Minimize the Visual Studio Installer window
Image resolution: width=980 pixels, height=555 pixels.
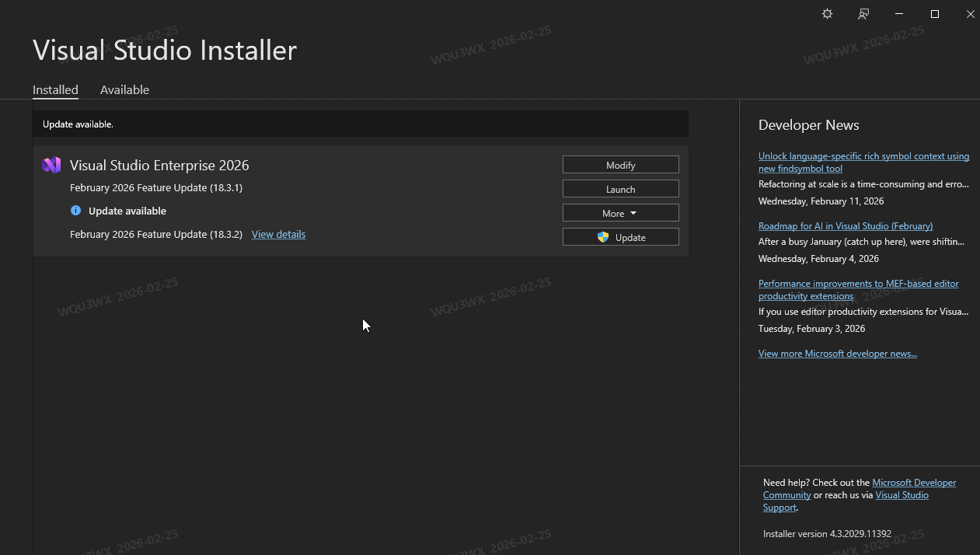pyautogui.click(x=899, y=14)
